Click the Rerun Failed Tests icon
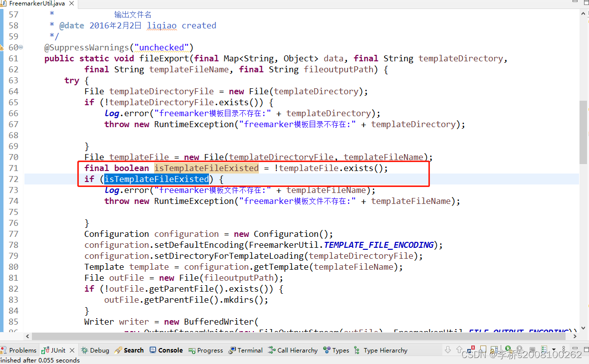The width and height of the screenshot is (589, 364). click(520, 349)
